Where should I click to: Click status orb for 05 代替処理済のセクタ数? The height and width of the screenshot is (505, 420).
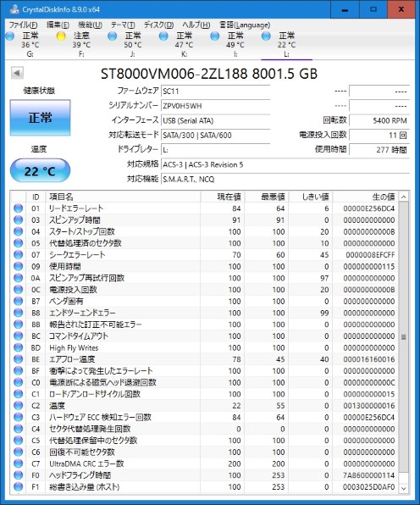[x=19, y=243]
